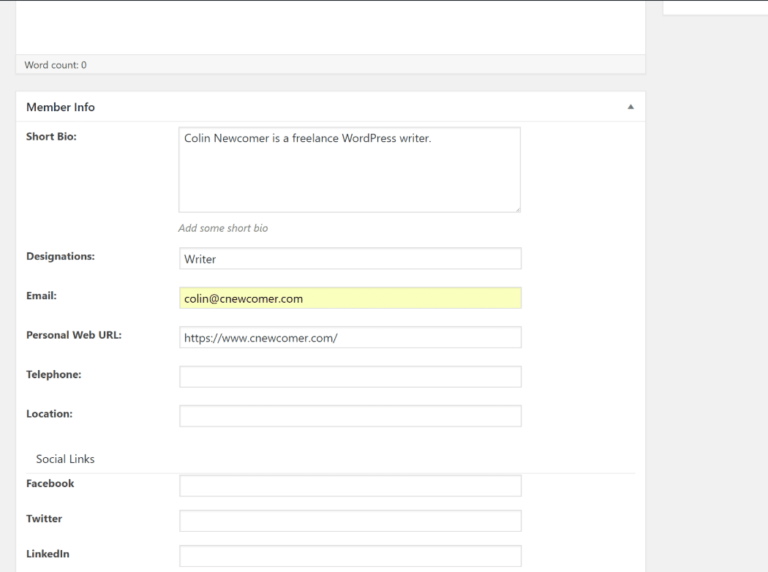Select the LinkedIn input field
768x572 pixels.
350,556
